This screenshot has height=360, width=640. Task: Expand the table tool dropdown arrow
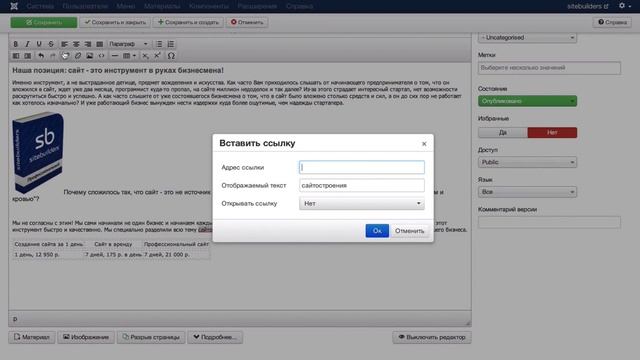pos(134,56)
